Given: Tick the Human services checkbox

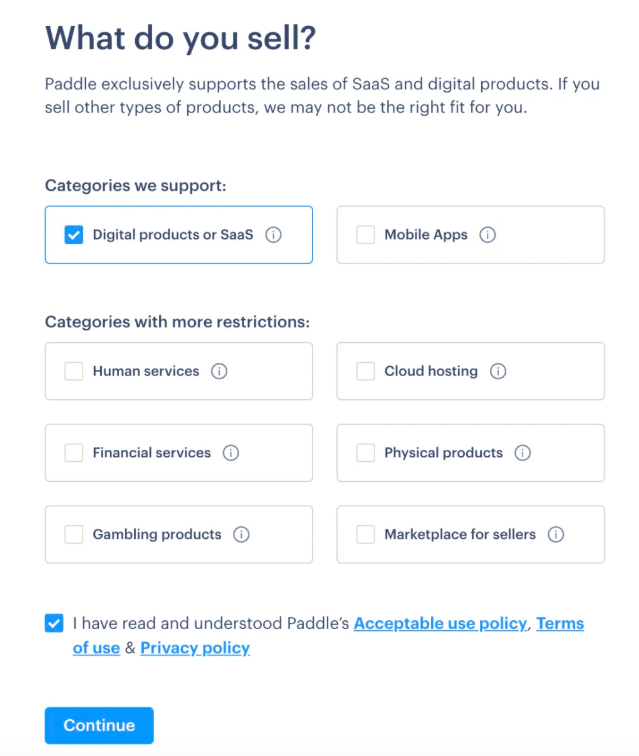Looking at the screenshot, I should click(x=74, y=371).
